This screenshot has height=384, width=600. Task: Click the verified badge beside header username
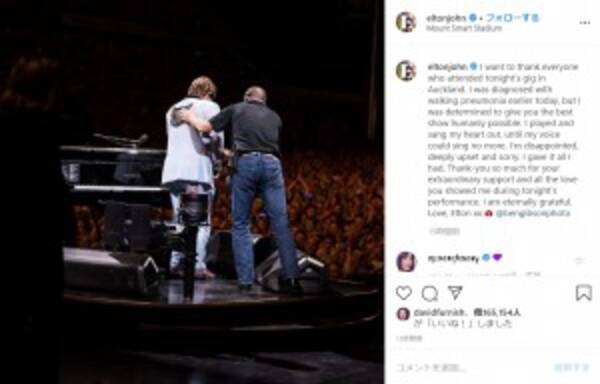click(473, 18)
